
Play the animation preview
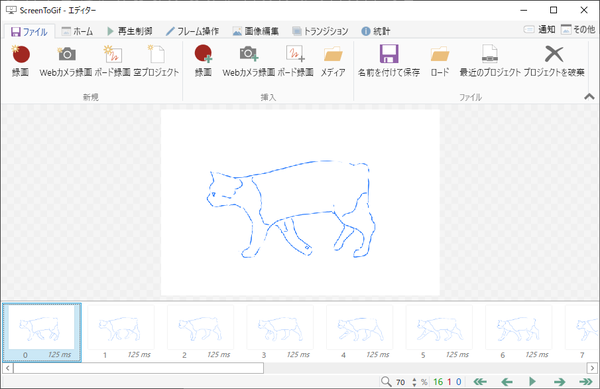[532, 381]
